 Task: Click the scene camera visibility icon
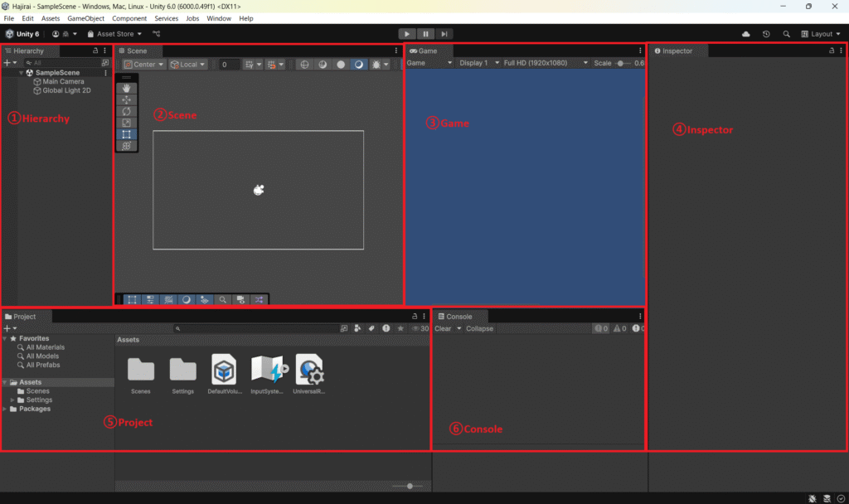tap(240, 299)
